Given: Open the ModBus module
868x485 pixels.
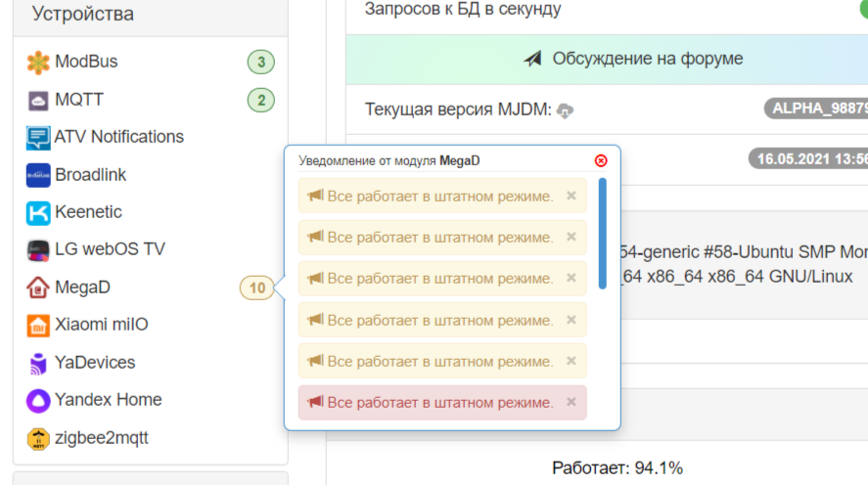Looking at the screenshot, I should pos(86,62).
